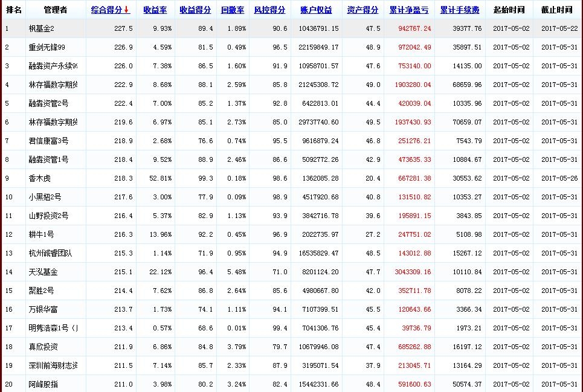583x392 pixels.
Task: Select manager 君信康富3号
Action: coord(48,141)
